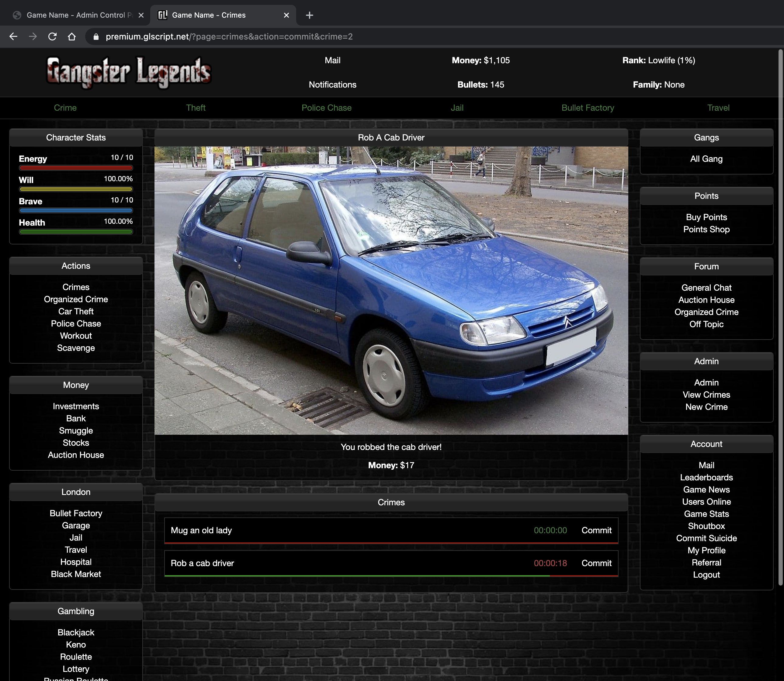Commit the Mug an old lady crime

pos(596,531)
